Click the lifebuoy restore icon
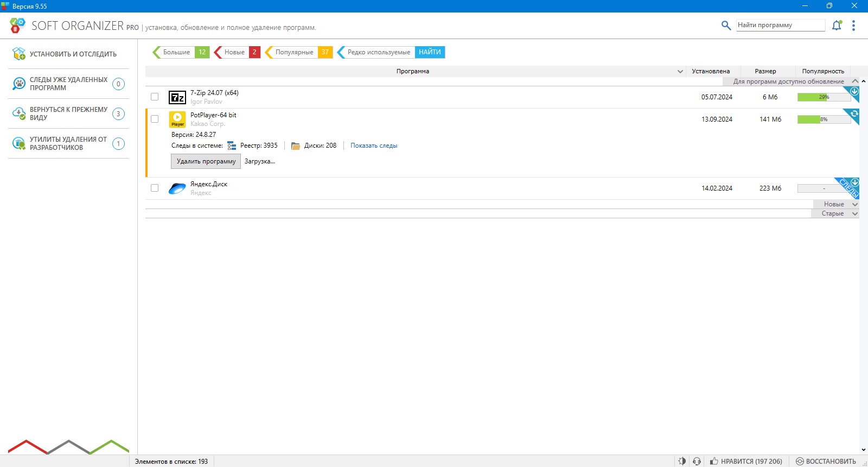 pos(800,461)
